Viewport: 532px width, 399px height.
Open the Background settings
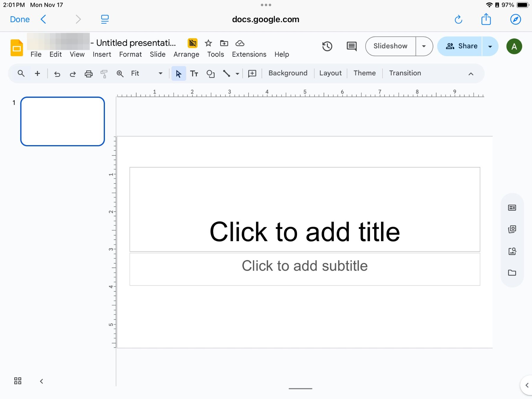pos(288,73)
